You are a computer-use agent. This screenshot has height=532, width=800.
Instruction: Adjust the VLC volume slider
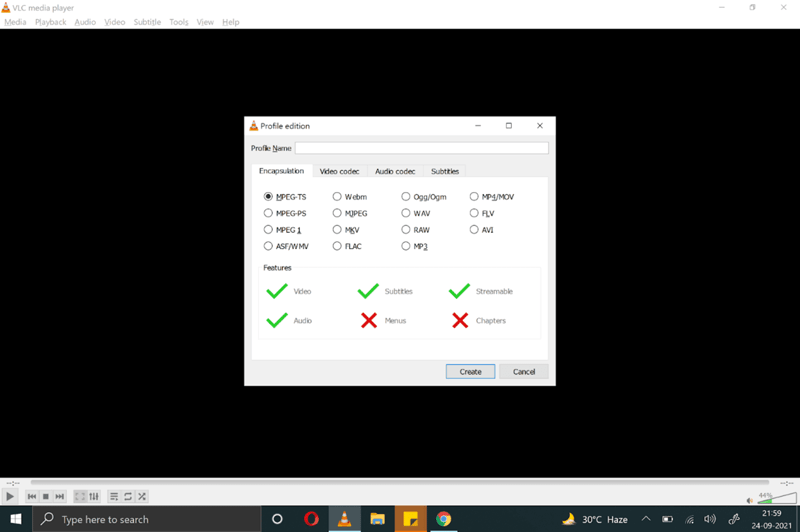(x=777, y=497)
